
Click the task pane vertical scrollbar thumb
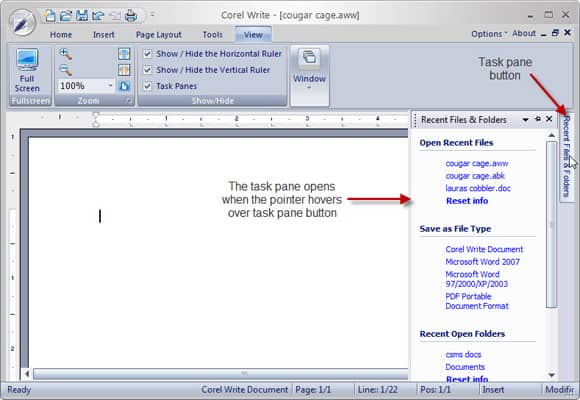[551, 224]
